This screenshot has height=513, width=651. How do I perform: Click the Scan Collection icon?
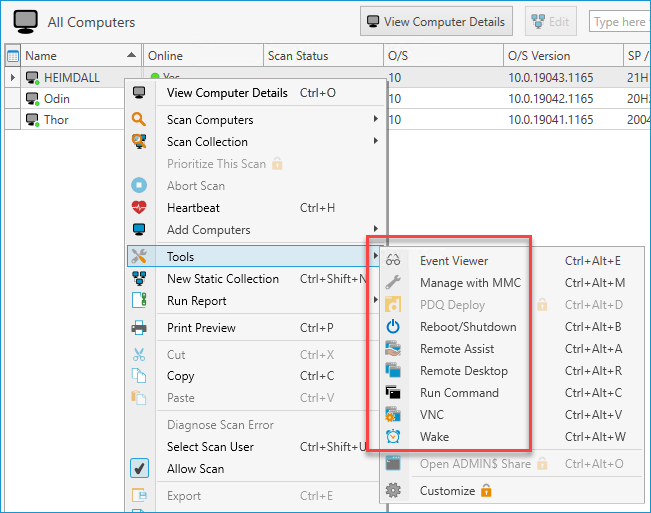pyautogui.click(x=139, y=142)
